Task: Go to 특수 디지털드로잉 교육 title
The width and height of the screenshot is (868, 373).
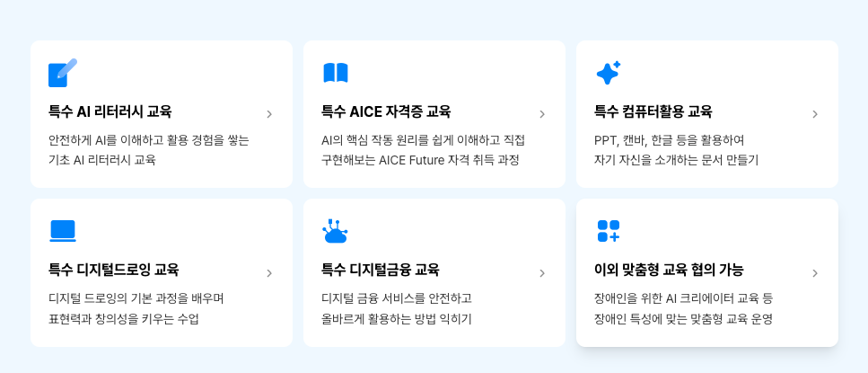Action: 113,270
